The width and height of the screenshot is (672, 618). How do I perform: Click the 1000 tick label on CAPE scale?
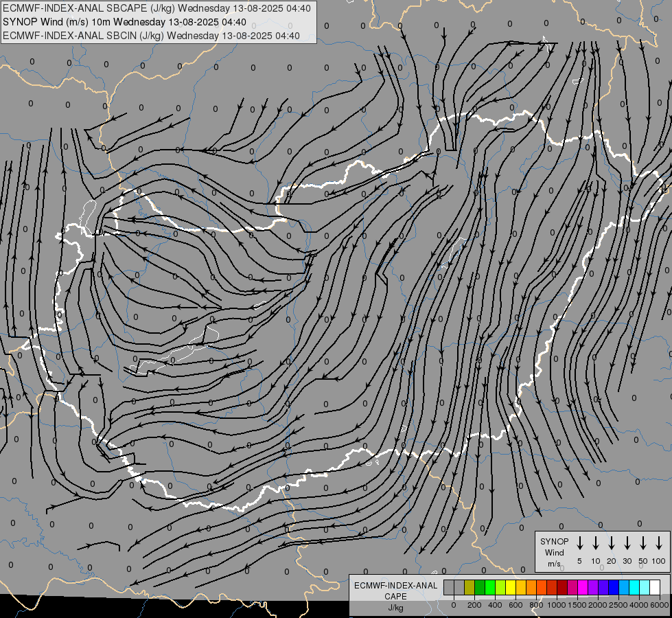(x=557, y=605)
